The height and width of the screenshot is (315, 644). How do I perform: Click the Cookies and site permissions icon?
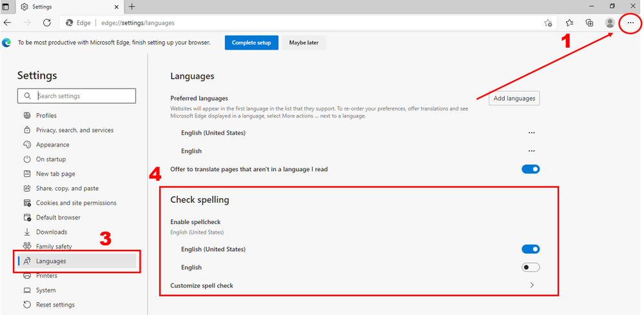(x=27, y=203)
